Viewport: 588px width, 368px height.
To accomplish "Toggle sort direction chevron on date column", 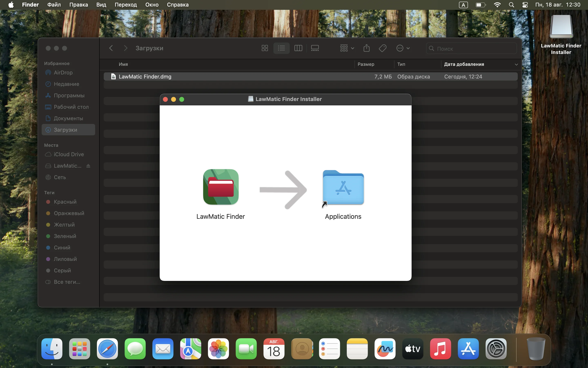I will tap(516, 64).
